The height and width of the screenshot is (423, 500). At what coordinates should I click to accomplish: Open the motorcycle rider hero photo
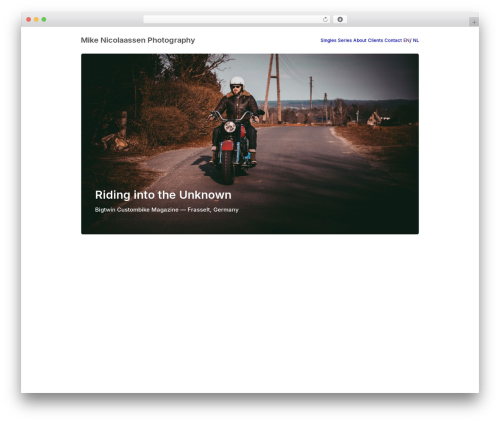tap(250, 144)
